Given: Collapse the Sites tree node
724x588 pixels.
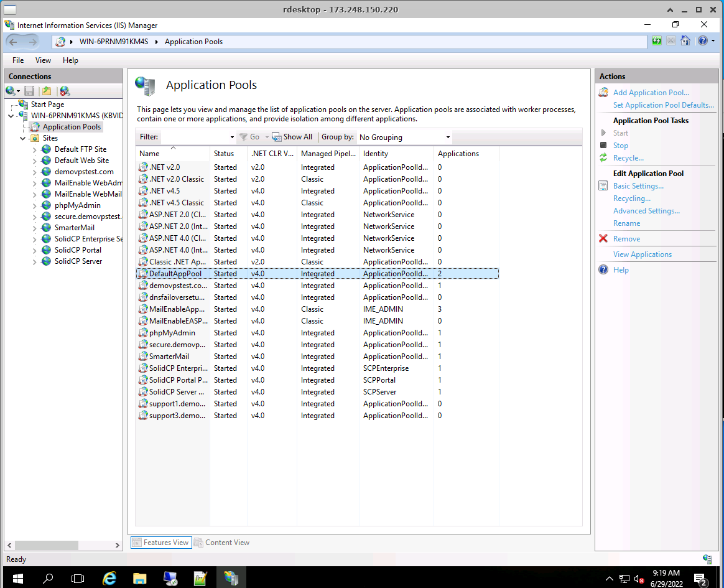Looking at the screenshot, I should tap(22, 138).
